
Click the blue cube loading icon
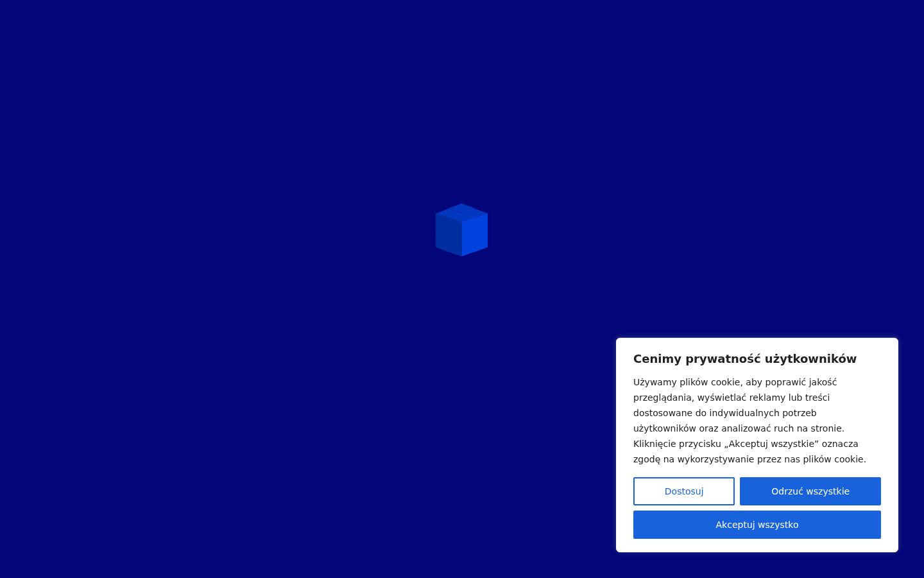(461, 230)
